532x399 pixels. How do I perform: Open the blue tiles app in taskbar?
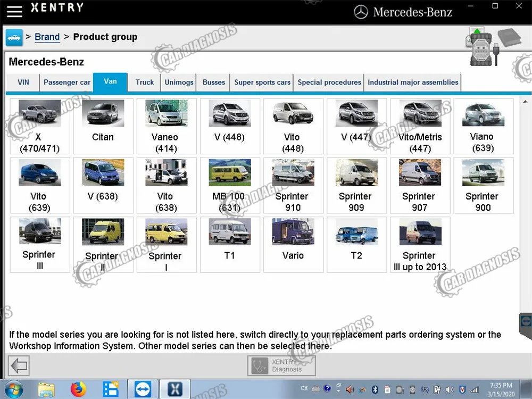pyautogui.click(x=110, y=389)
